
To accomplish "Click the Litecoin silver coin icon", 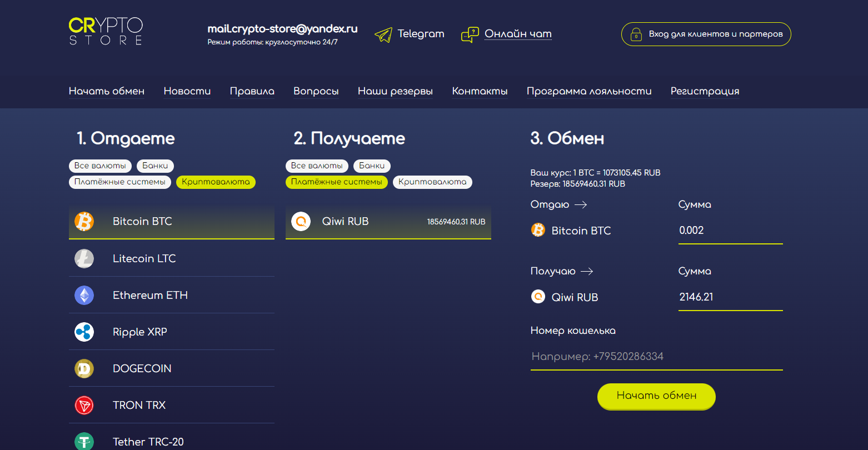I will click(x=84, y=258).
